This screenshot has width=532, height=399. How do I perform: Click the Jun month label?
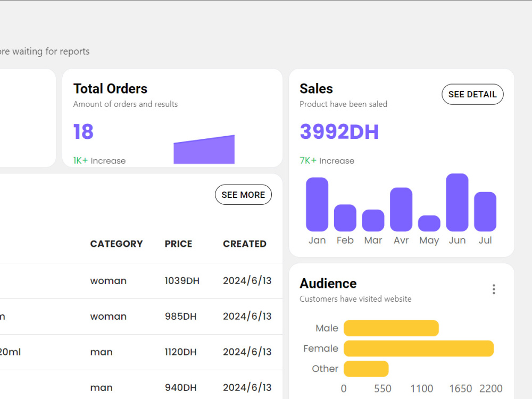[x=457, y=240]
